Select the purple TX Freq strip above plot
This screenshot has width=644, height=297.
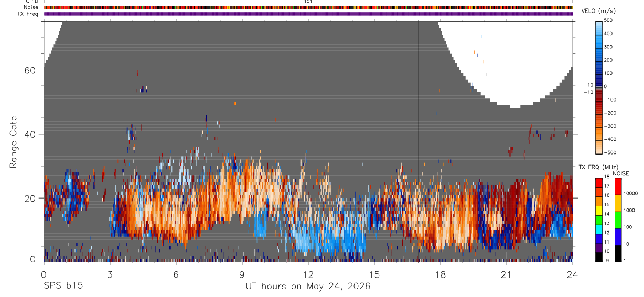point(308,14)
